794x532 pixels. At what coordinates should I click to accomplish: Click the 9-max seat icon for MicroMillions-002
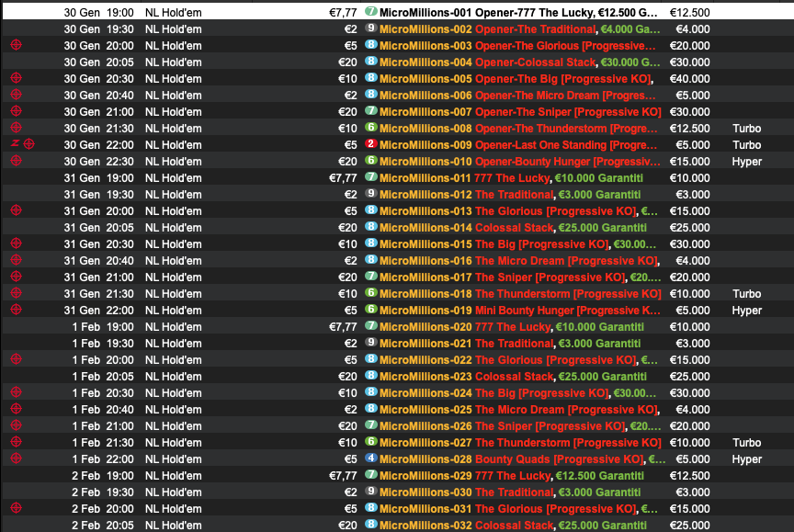(370, 28)
